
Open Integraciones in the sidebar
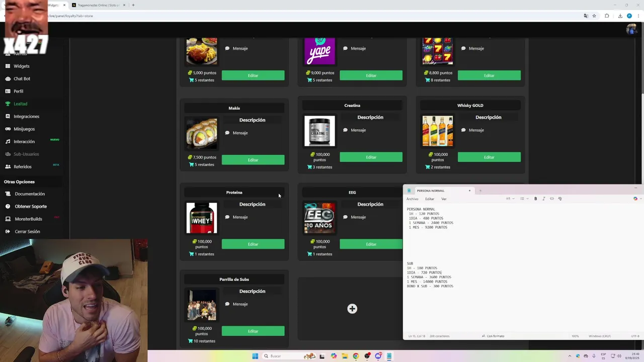click(26, 116)
